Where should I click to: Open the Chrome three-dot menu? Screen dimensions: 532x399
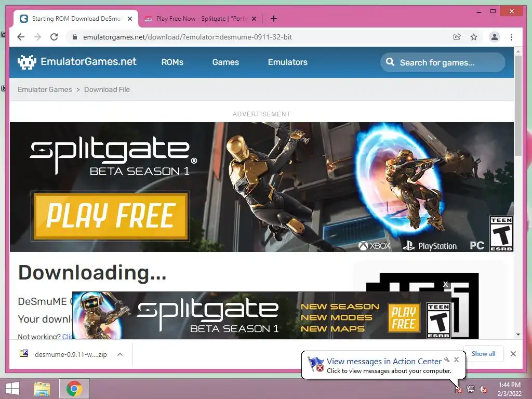click(511, 37)
